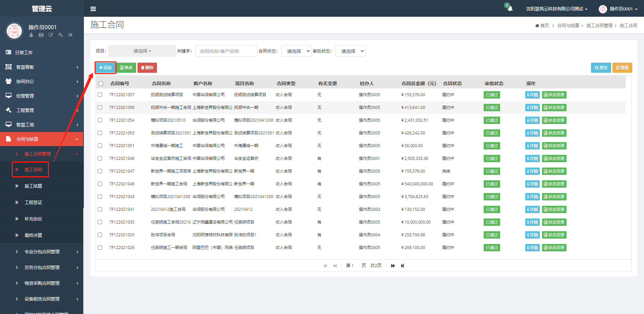Check the row 7F122021053 checkbox
The height and width of the screenshot is (314, 644).
(x=100, y=133)
